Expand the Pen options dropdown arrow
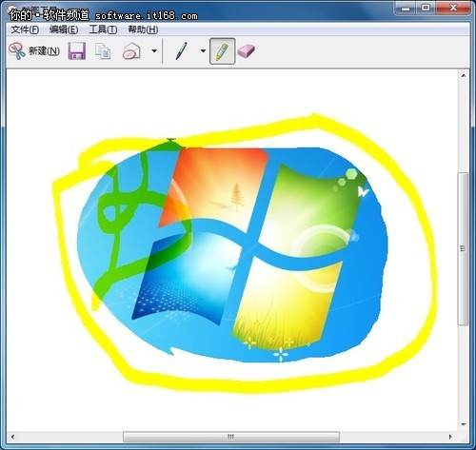Viewport: 476px width, 450px height. pyautogui.click(x=203, y=50)
